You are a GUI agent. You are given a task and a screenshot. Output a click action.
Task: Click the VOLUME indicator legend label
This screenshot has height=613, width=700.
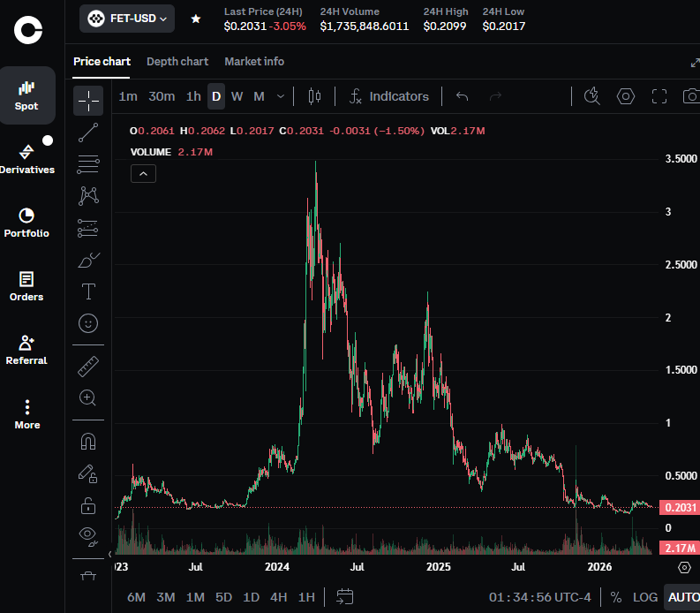(x=150, y=152)
